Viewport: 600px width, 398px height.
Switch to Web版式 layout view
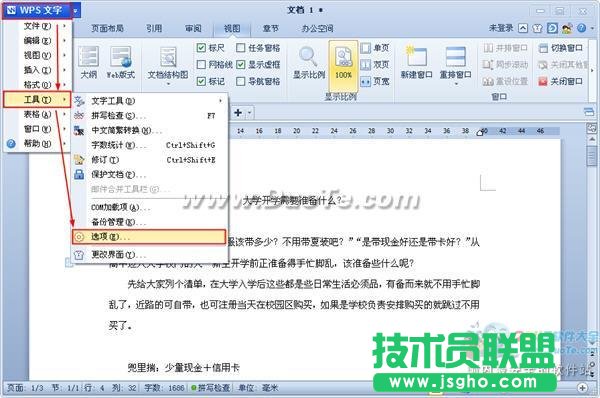121,62
